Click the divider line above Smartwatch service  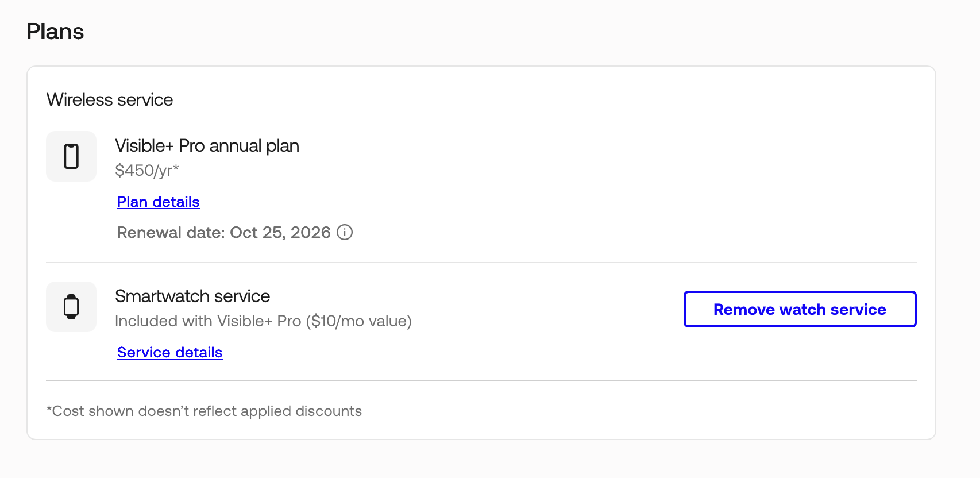pyautogui.click(x=481, y=263)
